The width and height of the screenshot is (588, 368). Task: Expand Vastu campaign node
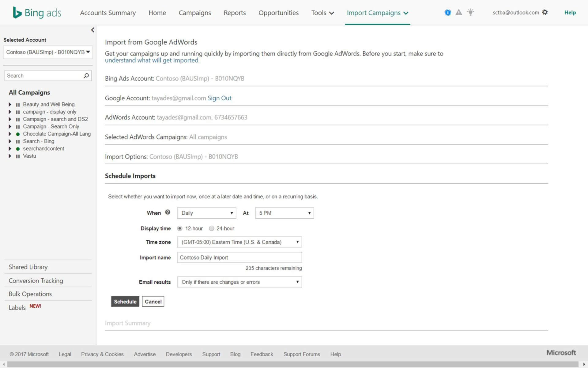10,156
